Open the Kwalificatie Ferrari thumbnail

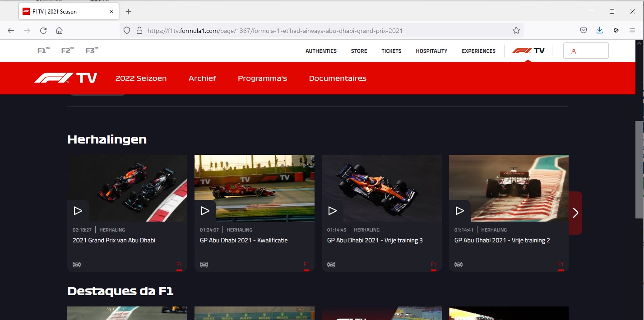tap(255, 188)
